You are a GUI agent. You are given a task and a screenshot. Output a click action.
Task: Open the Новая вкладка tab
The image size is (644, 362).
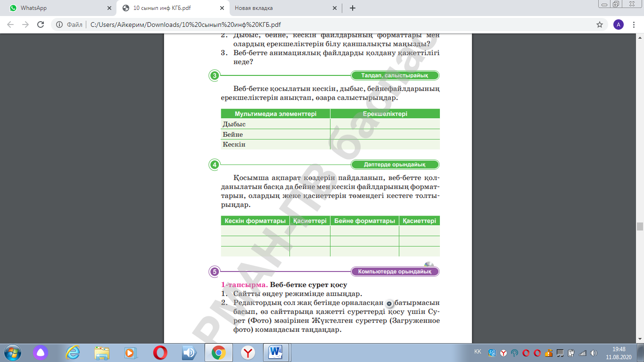(x=285, y=8)
